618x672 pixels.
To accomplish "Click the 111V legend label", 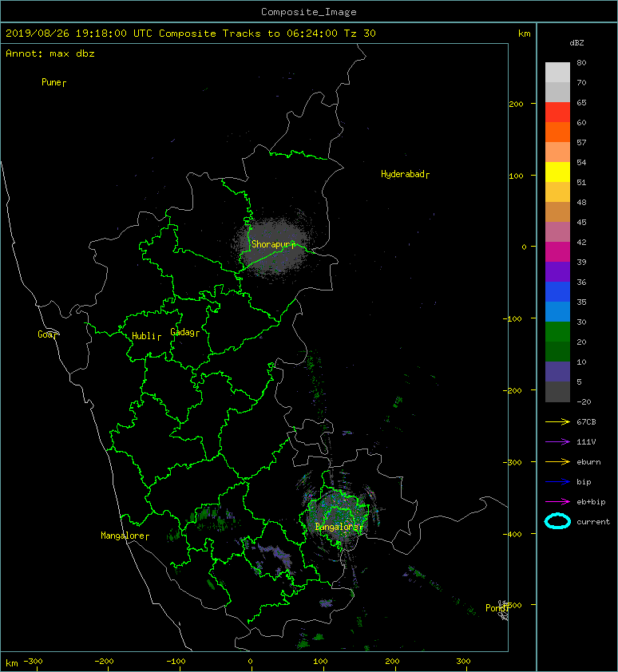I will 586,442.
